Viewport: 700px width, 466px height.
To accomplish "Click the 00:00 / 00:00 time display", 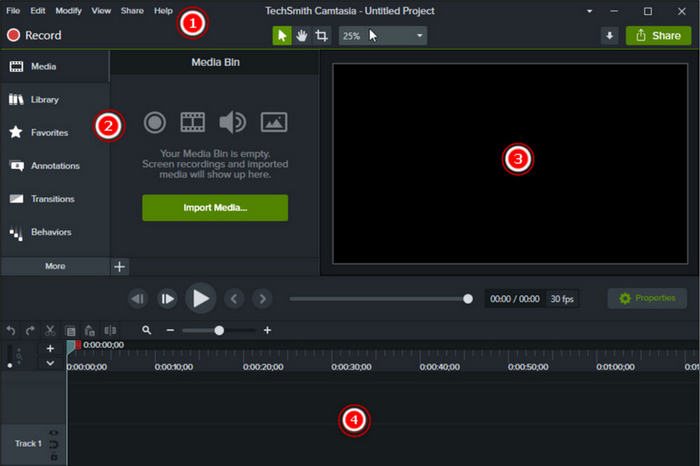I will [515, 299].
